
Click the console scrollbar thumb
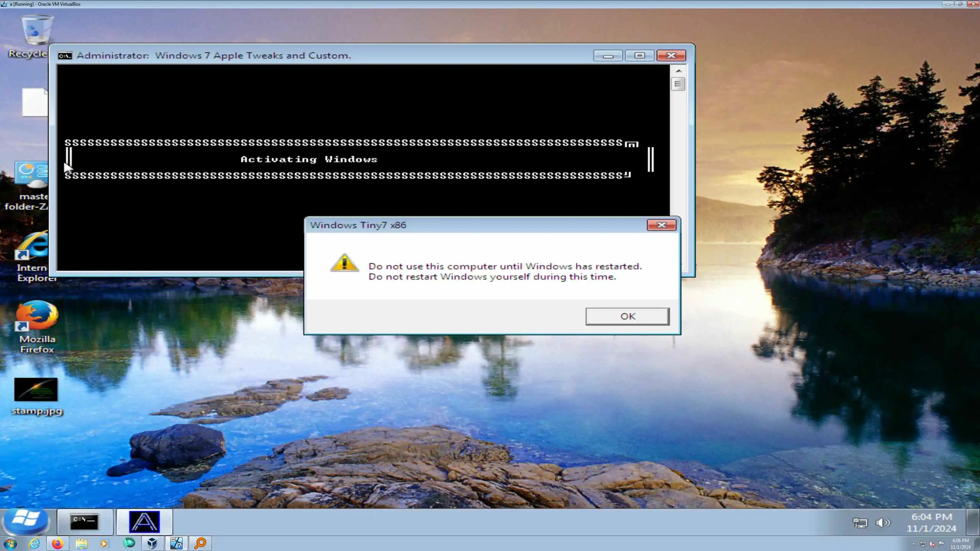click(x=678, y=84)
